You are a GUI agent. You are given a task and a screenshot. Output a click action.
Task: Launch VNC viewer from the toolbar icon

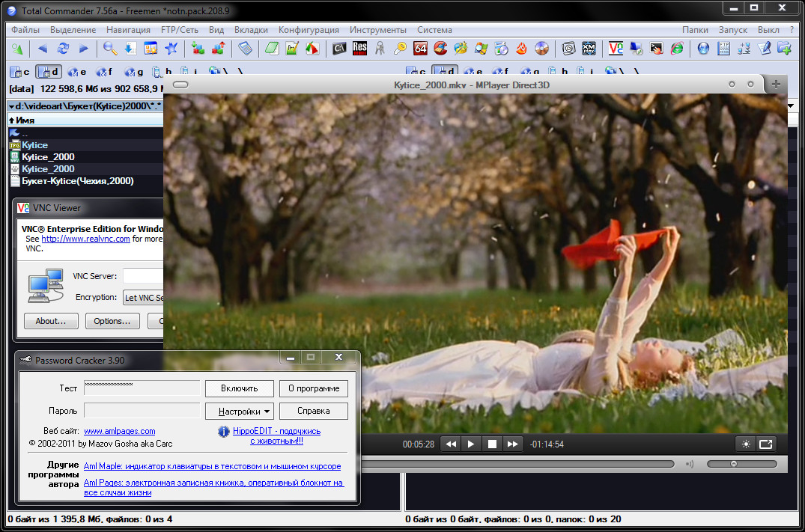pyautogui.click(x=616, y=49)
